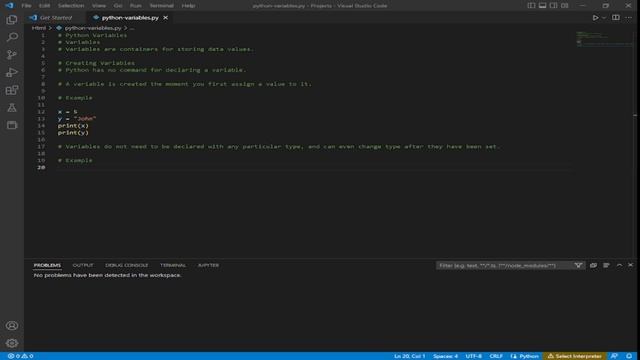Open the Explorer view in activity bar
The width and height of the screenshot is (640, 360).
12,20
